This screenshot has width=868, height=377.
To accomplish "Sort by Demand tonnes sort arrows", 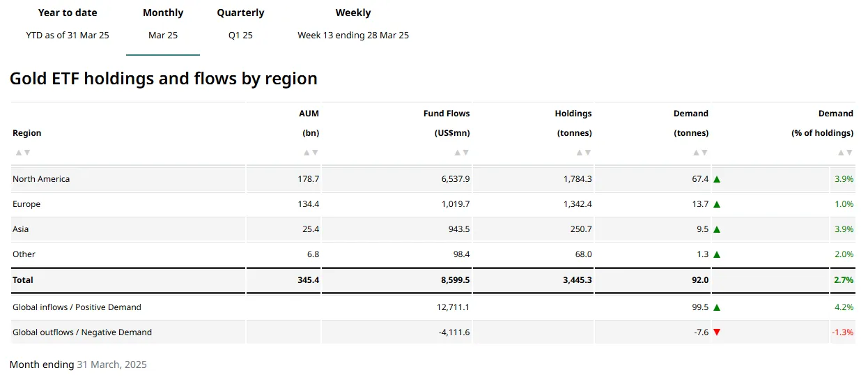I will pyautogui.click(x=700, y=153).
